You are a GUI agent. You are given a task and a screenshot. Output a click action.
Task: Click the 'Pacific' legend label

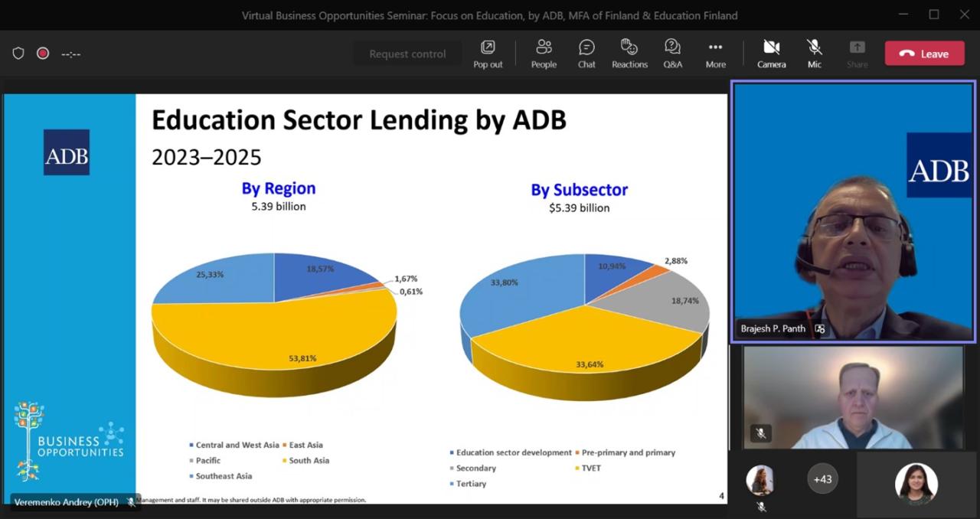[208, 460]
